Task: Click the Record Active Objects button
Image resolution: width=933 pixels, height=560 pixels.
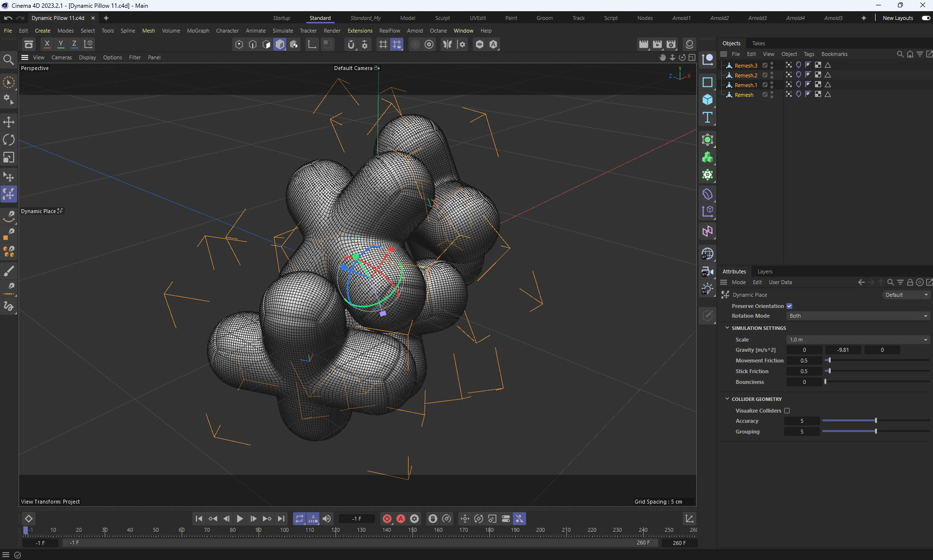Action: [x=387, y=519]
